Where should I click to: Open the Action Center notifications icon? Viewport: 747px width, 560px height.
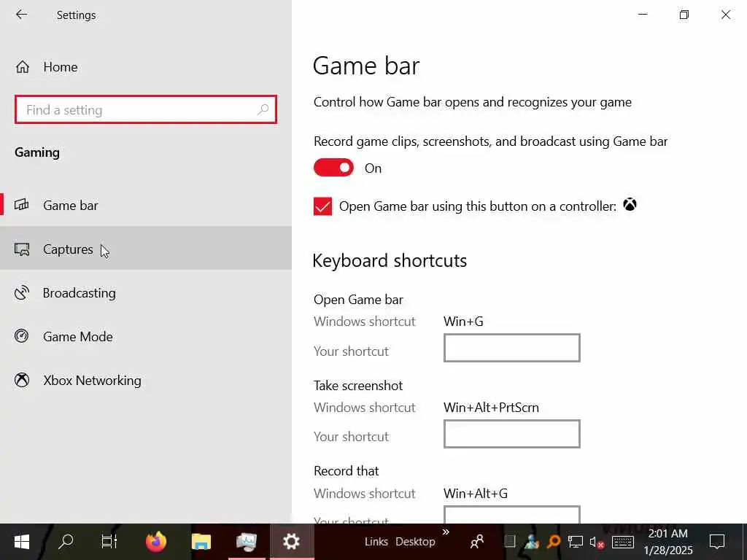(x=717, y=542)
